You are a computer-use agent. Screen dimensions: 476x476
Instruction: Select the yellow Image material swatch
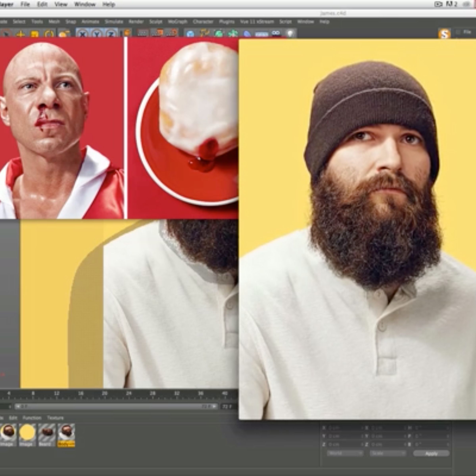pos(27,432)
